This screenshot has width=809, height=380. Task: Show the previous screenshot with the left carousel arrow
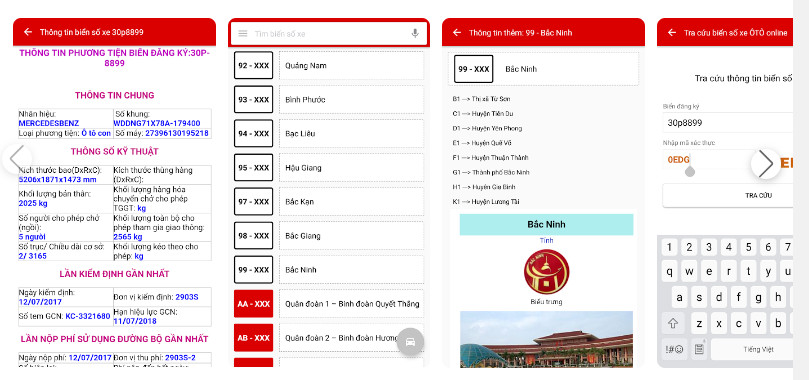17,159
